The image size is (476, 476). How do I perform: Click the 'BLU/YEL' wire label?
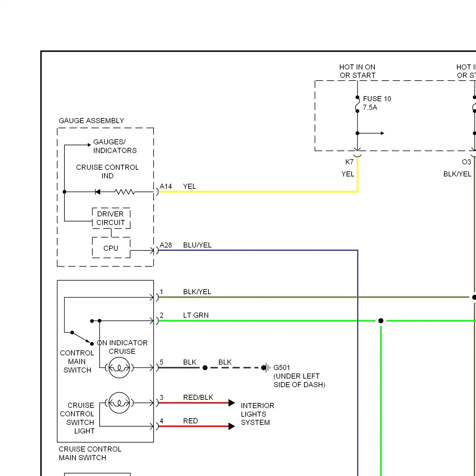click(x=197, y=245)
